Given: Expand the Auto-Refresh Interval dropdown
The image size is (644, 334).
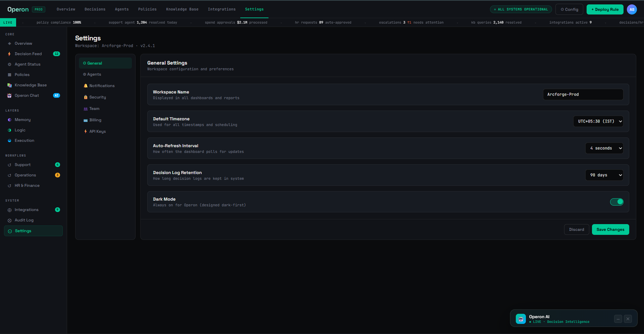Looking at the screenshot, I should point(604,148).
